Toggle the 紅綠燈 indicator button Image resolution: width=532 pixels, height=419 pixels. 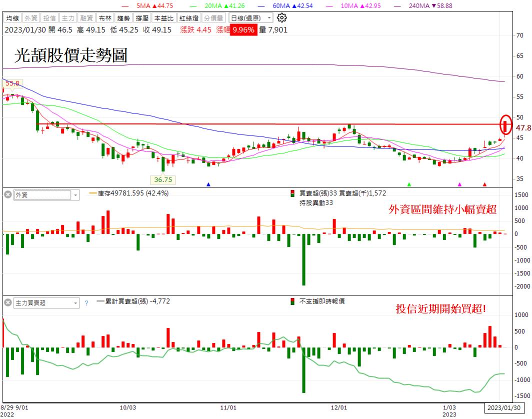pos(189,18)
